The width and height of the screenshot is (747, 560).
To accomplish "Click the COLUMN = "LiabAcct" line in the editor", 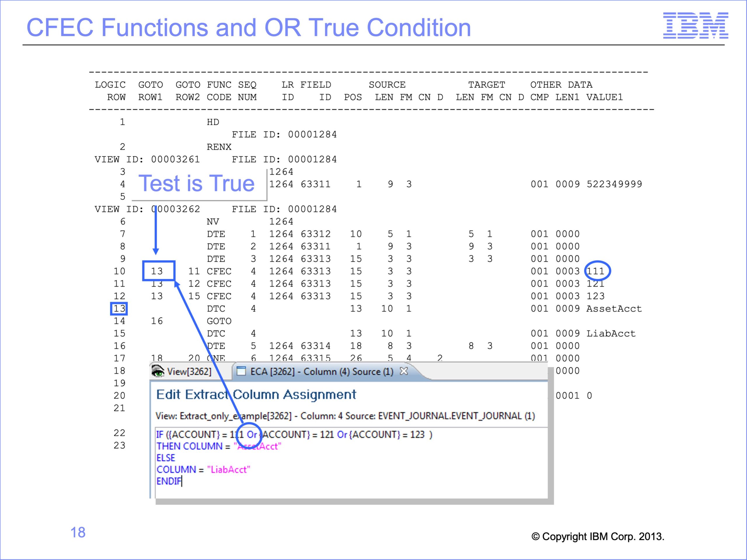I will tap(203, 470).
